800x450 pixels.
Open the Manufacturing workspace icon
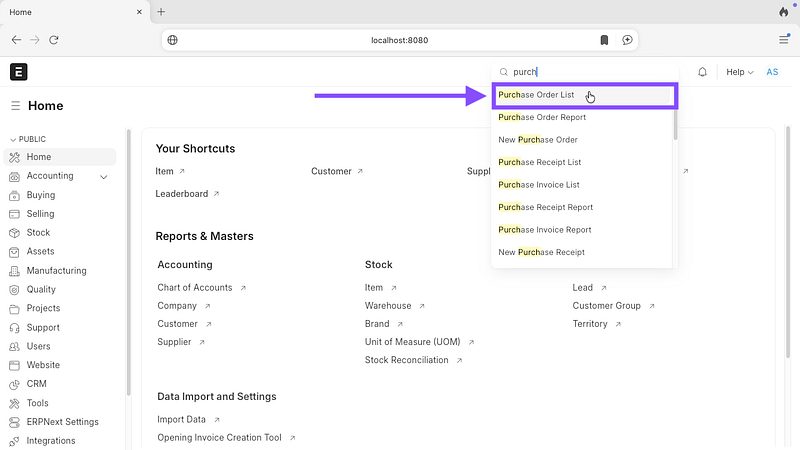coord(14,271)
